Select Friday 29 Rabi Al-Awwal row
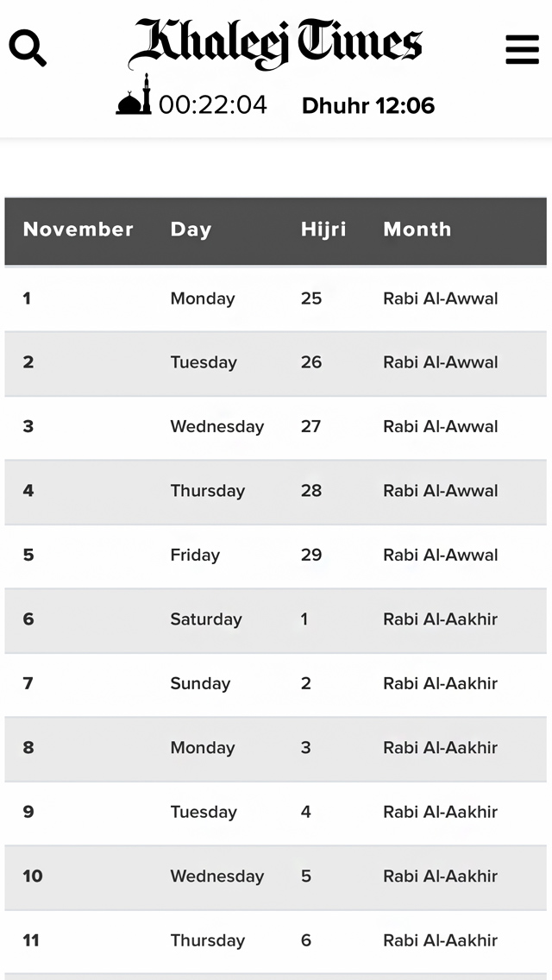 coord(276,555)
